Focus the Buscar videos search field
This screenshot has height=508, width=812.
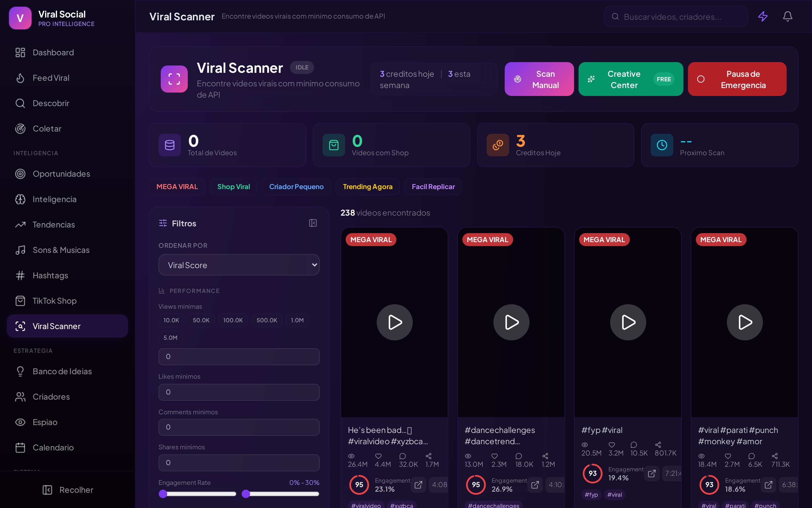[676, 16]
